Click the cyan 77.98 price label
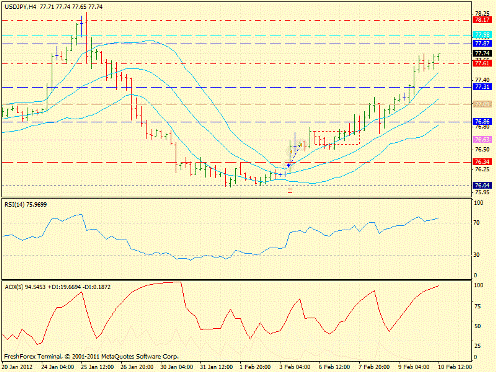496x372 pixels. coord(482,35)
